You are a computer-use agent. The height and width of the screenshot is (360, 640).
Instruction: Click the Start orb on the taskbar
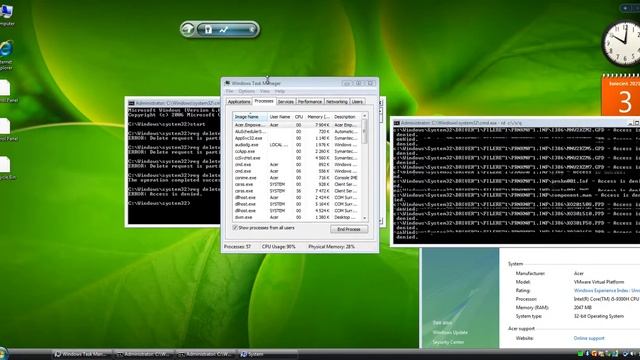3,354
